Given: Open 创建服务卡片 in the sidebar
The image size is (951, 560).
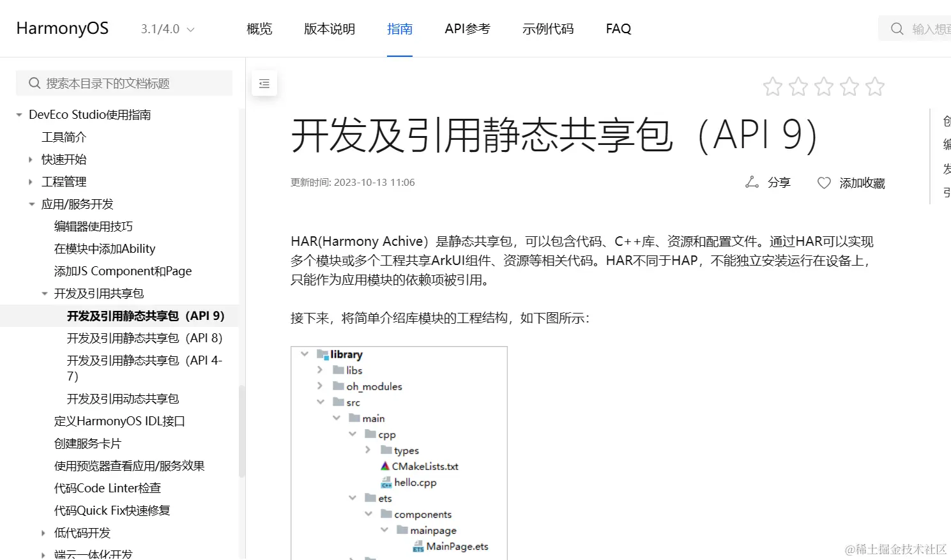Looking at the screenshot, I should [87, 444].
